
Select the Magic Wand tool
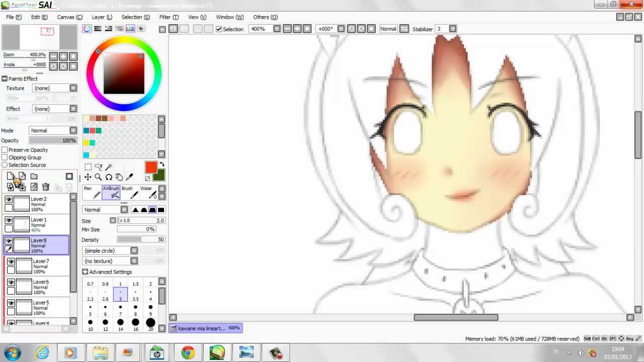click(109, 167)
